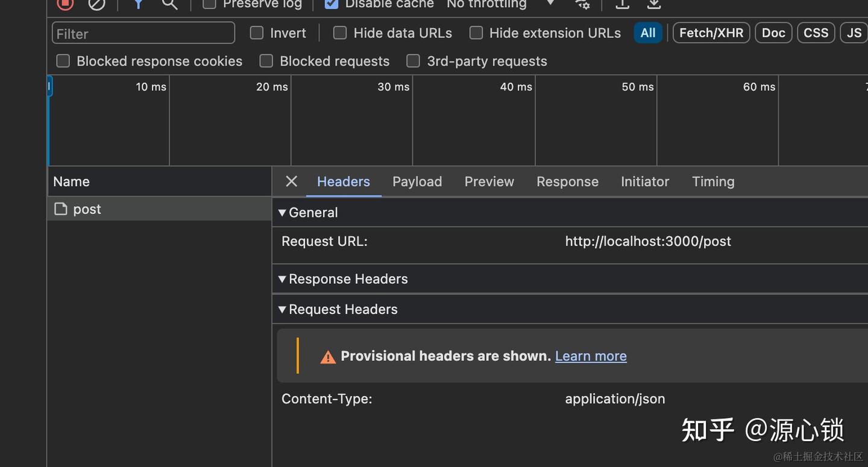The height and width of the screenshot is (467, 868).
Task: Select the post request row
Action: 159,209
